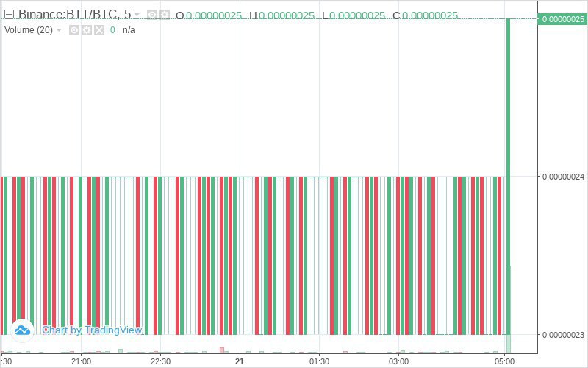Open settings gear for Binance:BTT/BTC series

[165, 15]
